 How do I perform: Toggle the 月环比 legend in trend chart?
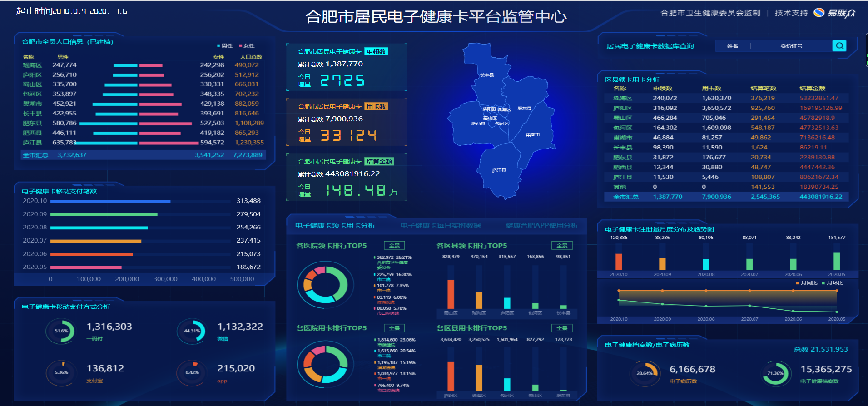[x=833, y=283]
